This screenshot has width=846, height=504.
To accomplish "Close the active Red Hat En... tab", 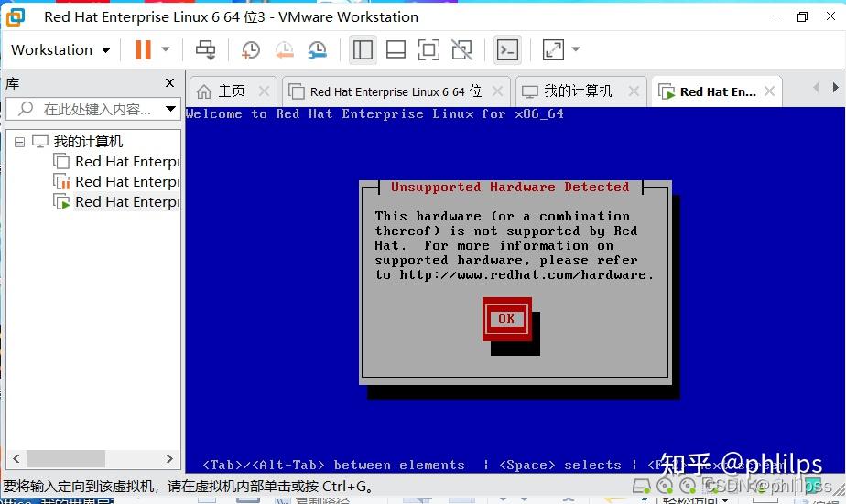I will pyautogui.click(x=770, y=91).
